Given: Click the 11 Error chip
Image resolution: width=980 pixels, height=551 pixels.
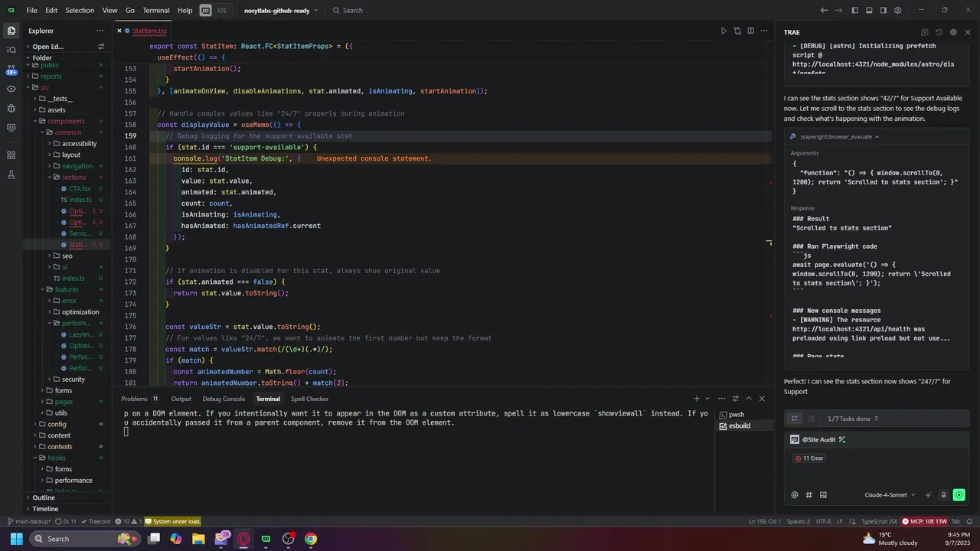Looking at the screenshot, I should point(808,458).
